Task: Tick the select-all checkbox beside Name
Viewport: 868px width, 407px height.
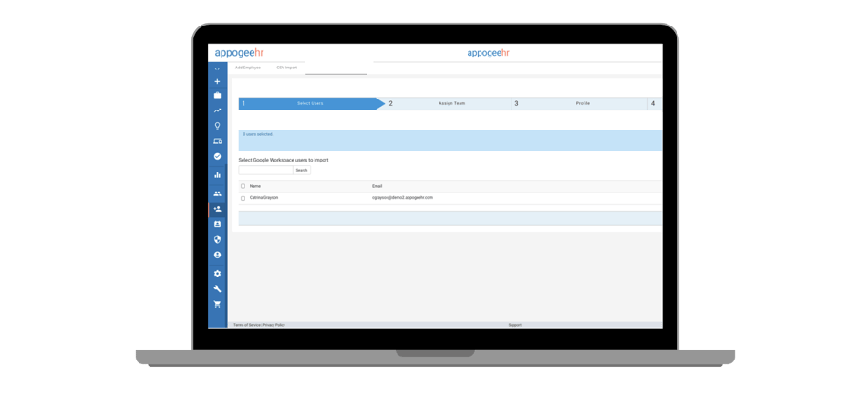Action: coord(243,186)
